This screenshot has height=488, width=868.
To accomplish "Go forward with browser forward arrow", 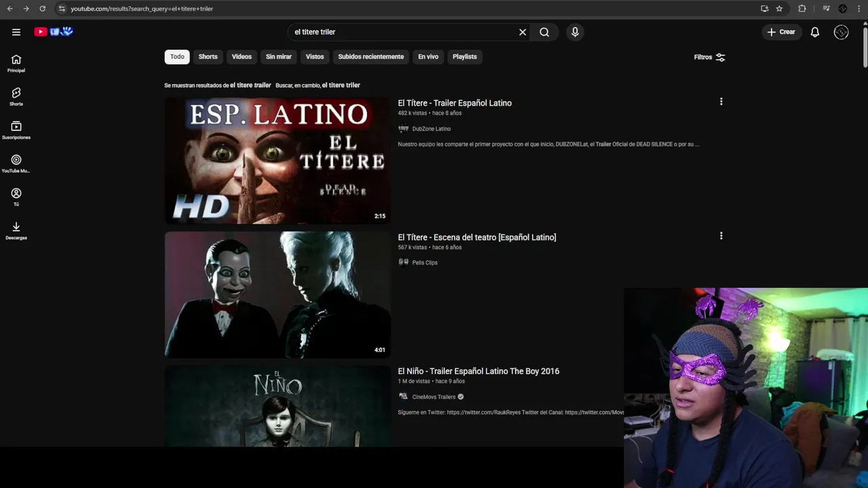I will [x=26, y=9].
